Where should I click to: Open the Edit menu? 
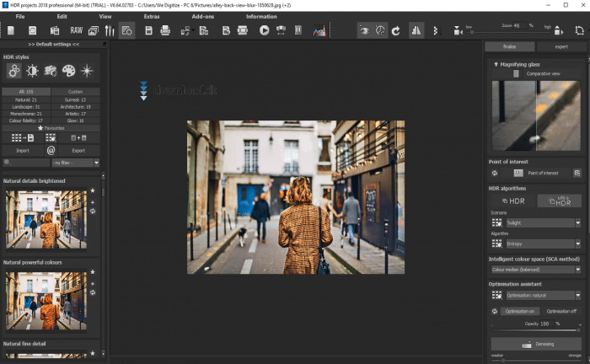62,17
